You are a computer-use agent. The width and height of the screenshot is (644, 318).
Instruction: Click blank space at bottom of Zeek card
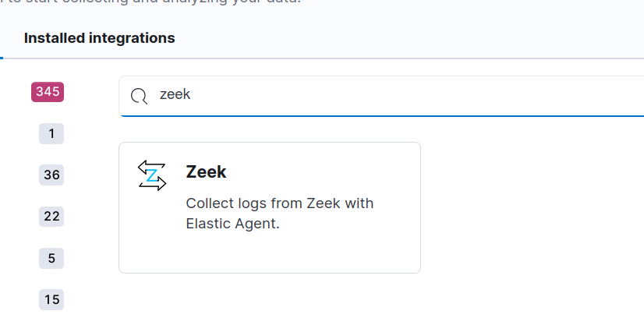tap(270, 254)
